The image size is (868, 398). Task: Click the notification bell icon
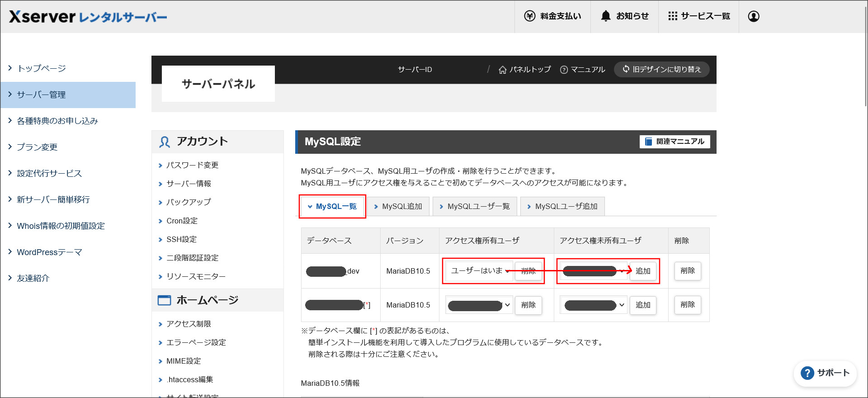(606, 16)
